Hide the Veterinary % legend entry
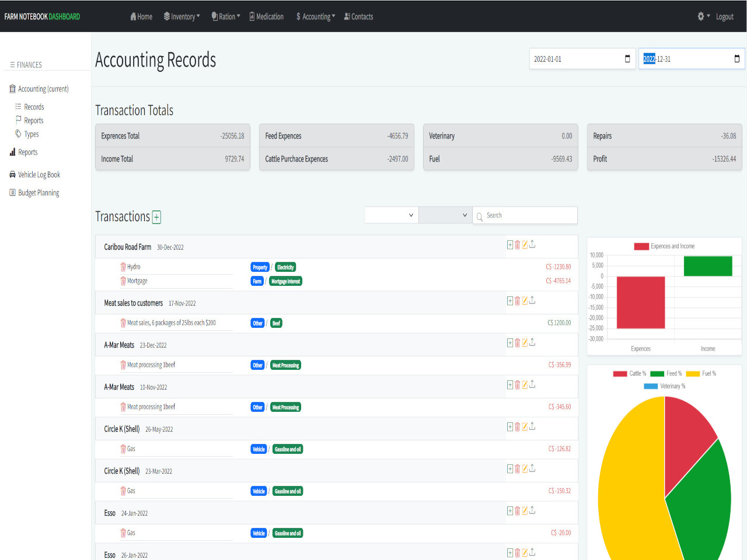747x560 pixels. pos(664,386)
